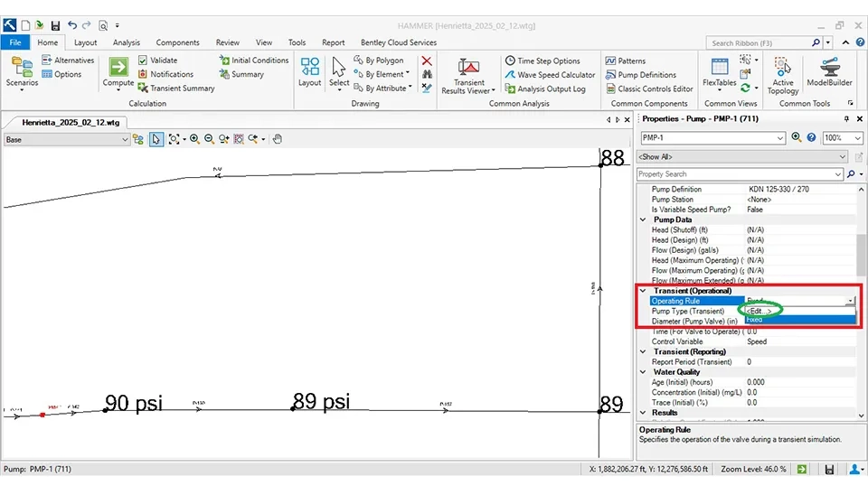Screen dimensions: 868x495
Task: Select the Pan hand tool
Action: [x=278, y=139]
